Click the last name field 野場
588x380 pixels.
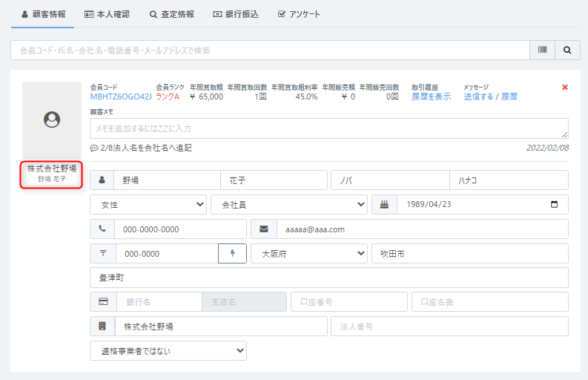(x=167, y=180)
